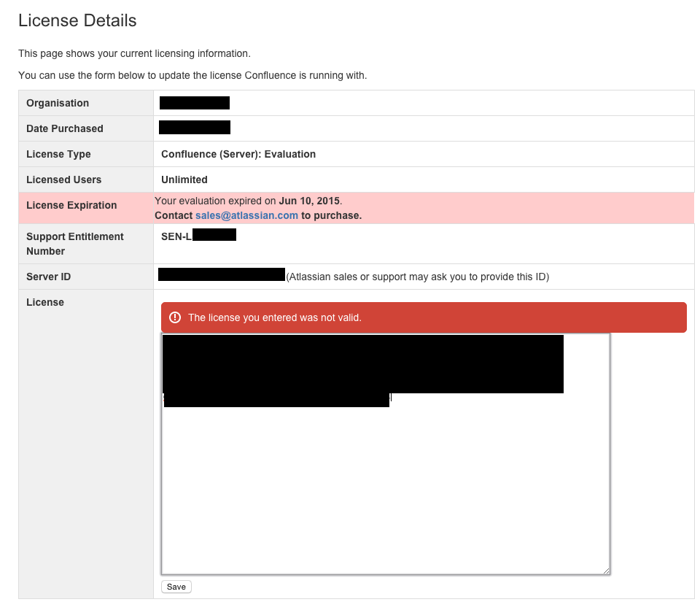The image size is (700, 602).
Task: Select the 'SEN-L' entitlement number text
Action: coord(176,236)
